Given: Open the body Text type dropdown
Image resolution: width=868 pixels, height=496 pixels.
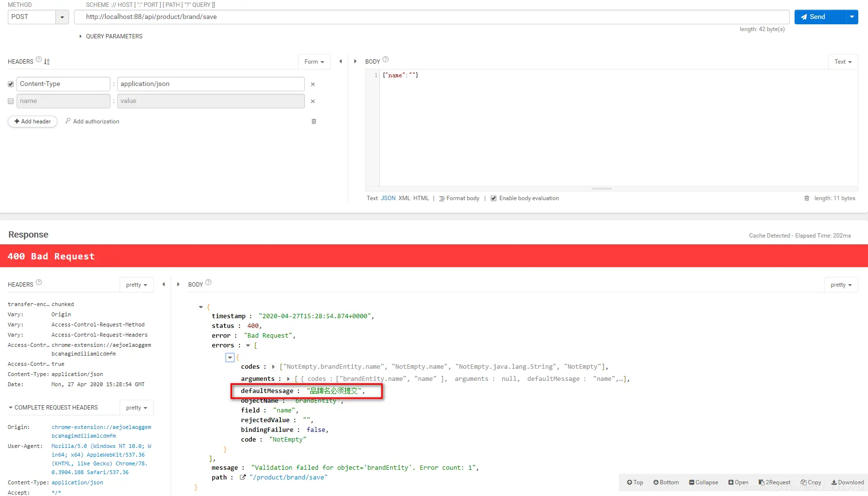Looking at the screenshot, I should (x=843, y=62).
